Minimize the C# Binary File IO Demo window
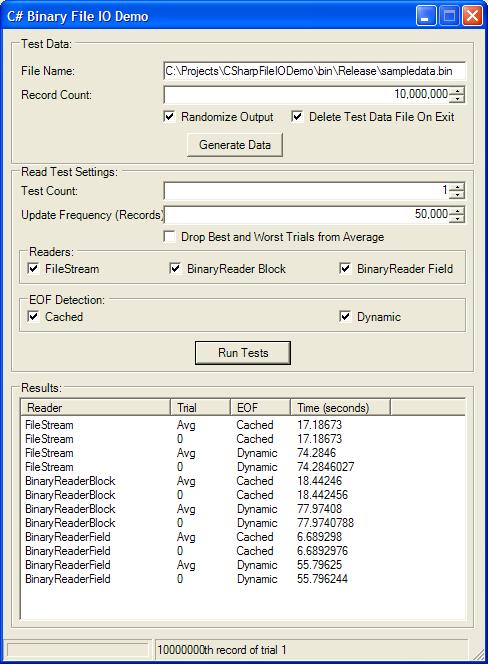This screenshot has width=488, height=664. (x=426, y=16)
